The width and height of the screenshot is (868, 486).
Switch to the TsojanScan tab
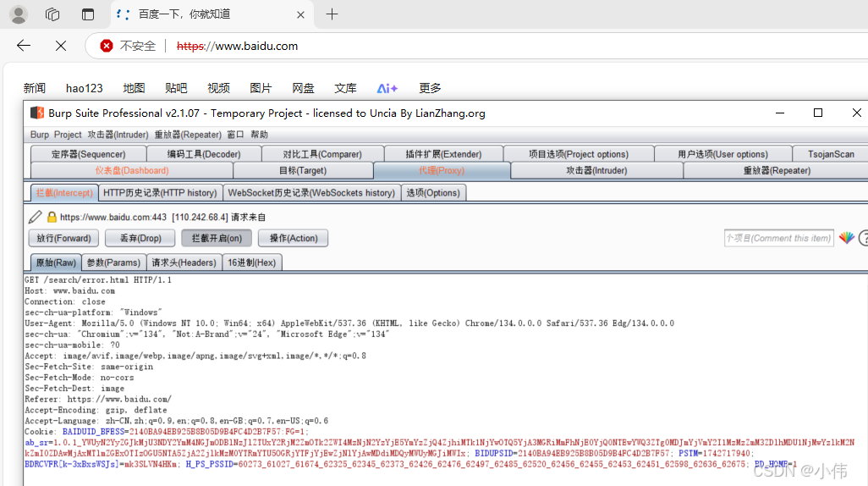coord(831,154)
